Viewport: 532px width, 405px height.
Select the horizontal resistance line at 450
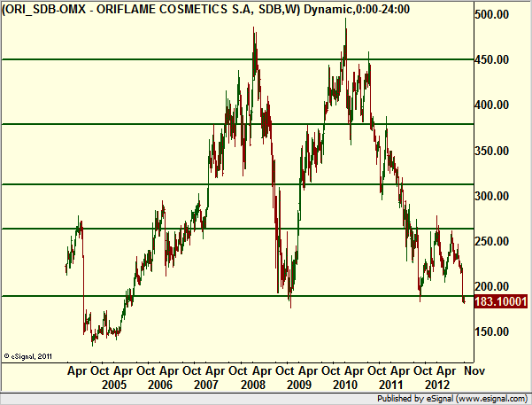(237, 59)
